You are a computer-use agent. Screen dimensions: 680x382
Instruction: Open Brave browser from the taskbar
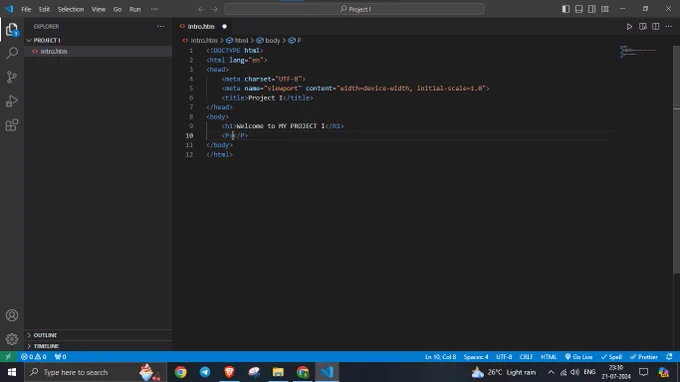click(229, 372)
